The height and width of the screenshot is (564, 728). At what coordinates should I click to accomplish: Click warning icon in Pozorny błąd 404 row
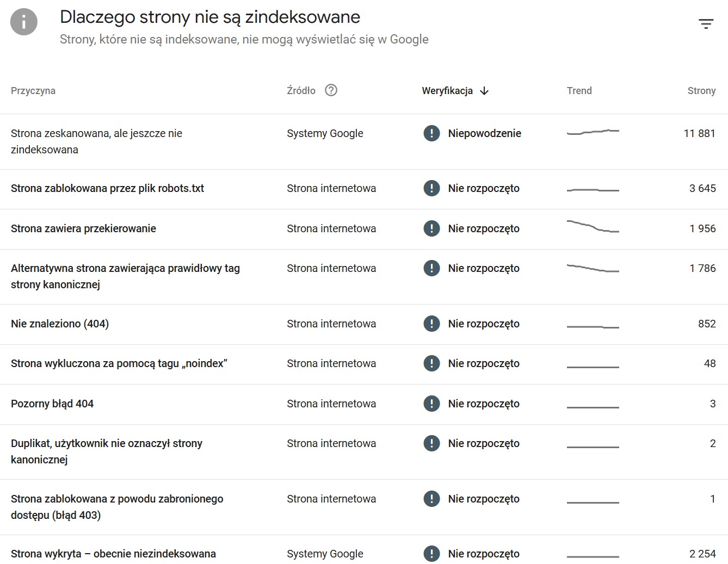coord(431,404)
